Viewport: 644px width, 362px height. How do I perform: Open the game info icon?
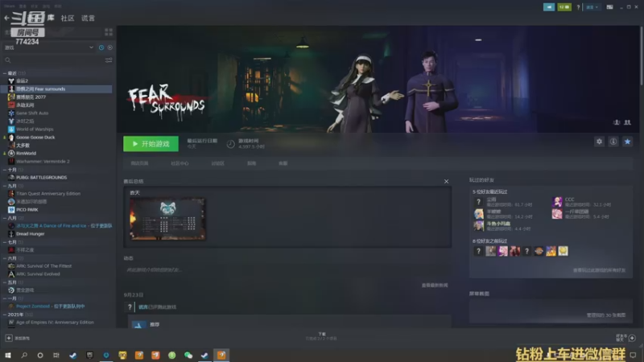click(x=613, y=142)
